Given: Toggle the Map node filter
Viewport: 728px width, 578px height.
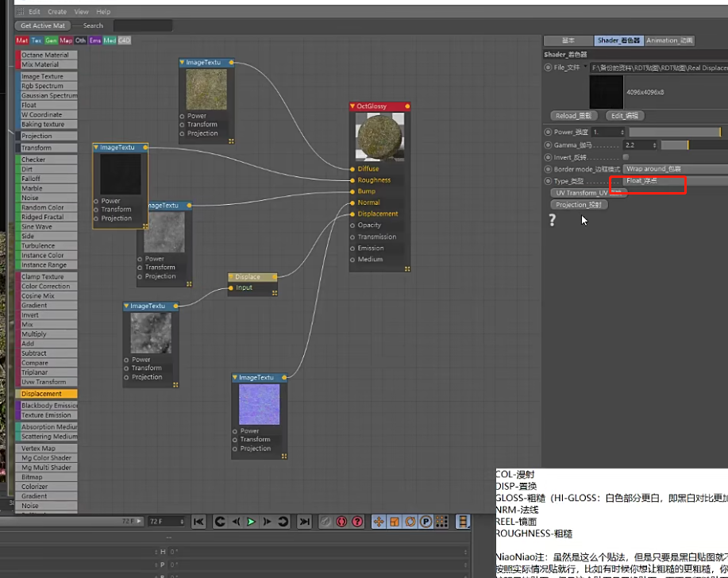Looking at the screenshot, I should [66, 40].
